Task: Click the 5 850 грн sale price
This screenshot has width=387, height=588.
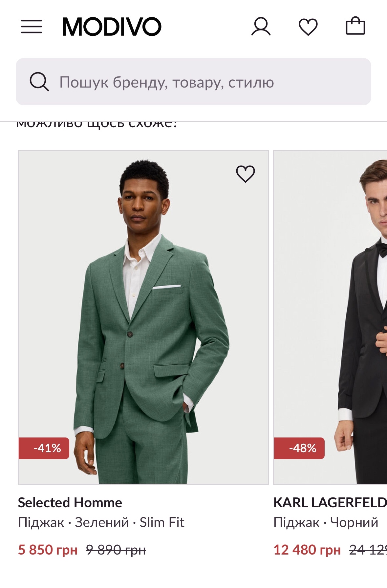Action: [x=48, y=550]
